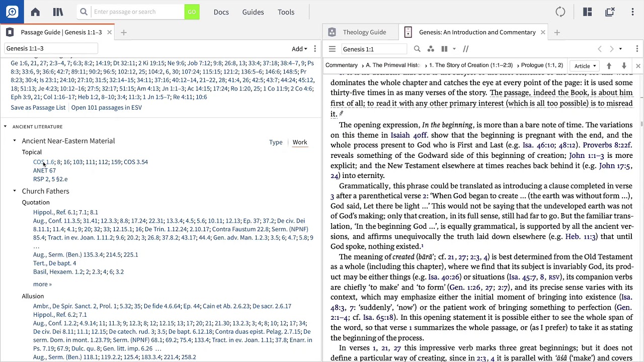This screenshot has height=362, width=644.
Task: Open the Docs menu
Action: click(221, 12)
